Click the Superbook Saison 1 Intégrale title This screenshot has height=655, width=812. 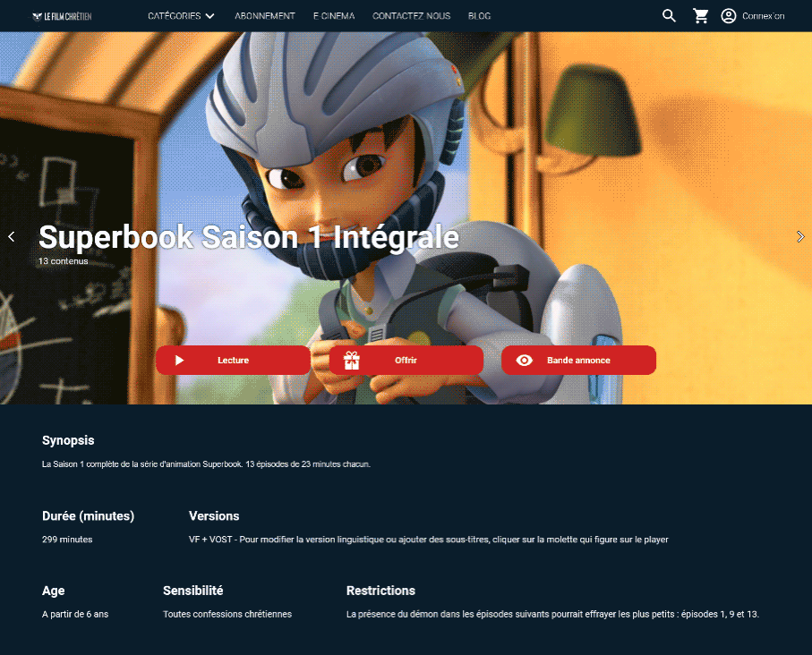[249, 237]
